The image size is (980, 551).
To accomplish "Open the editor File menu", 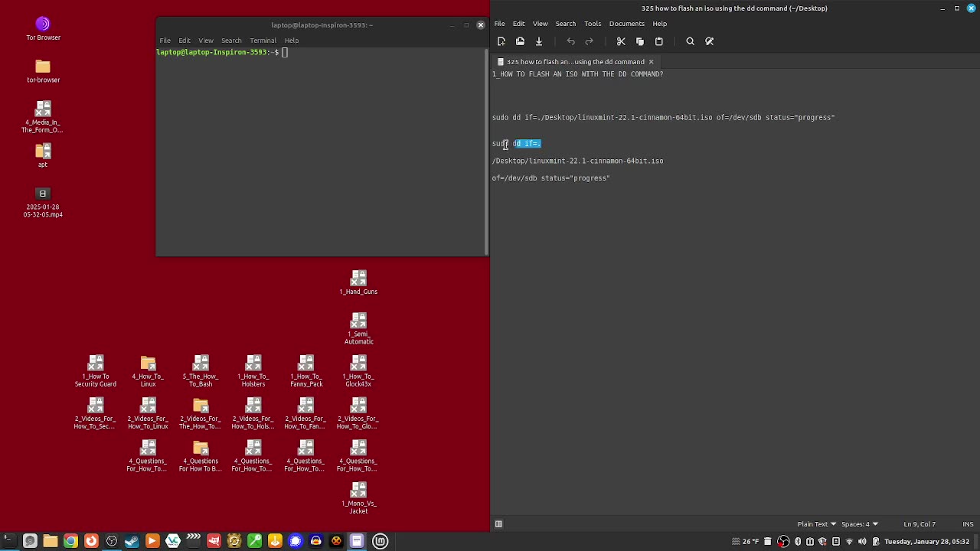I will 499,24.
